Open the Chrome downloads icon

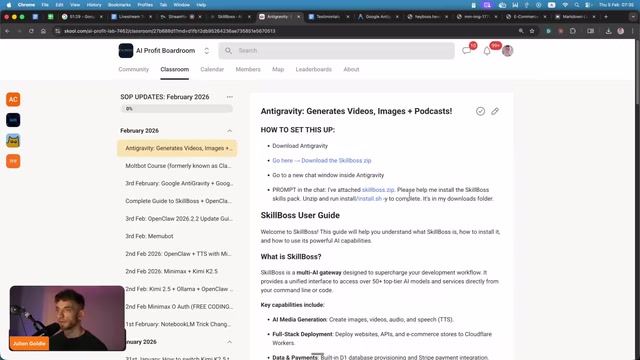pos(609,31)
